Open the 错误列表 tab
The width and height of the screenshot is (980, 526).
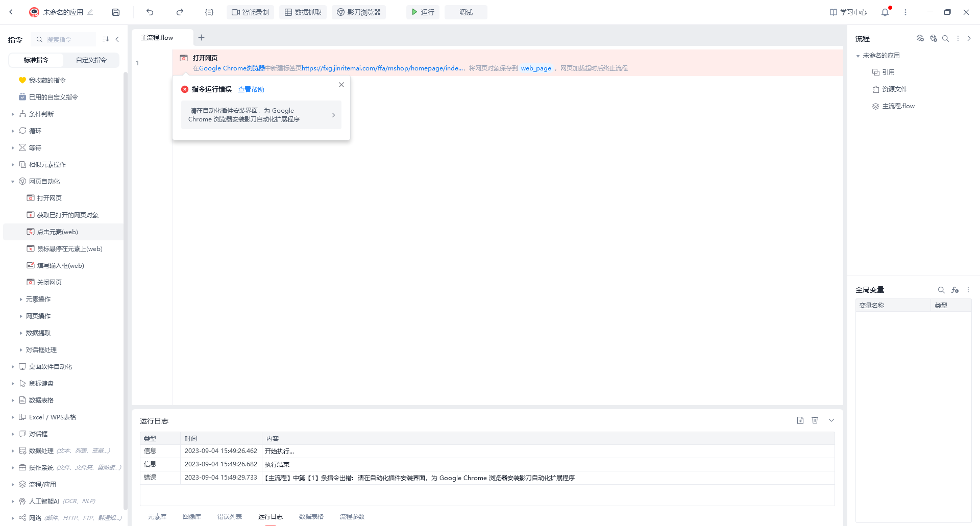(x=230, y=517)
